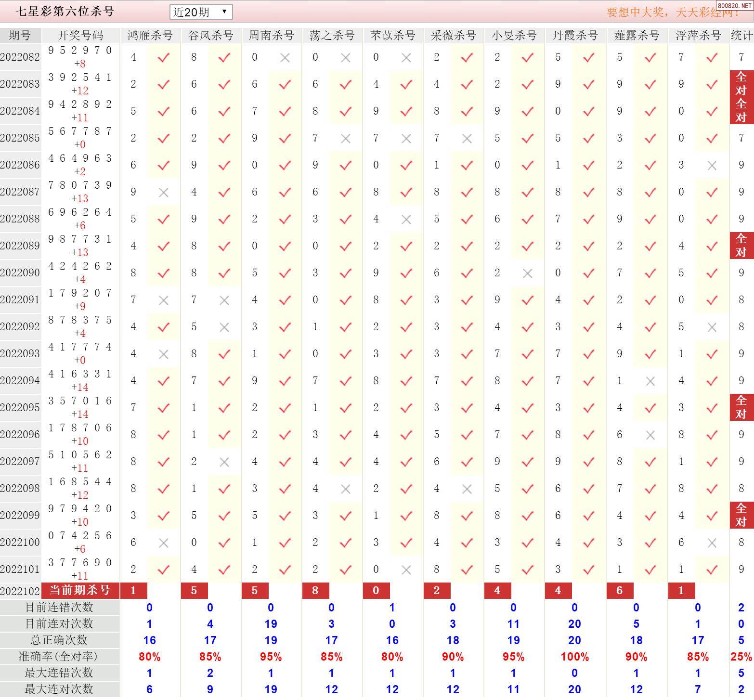
Task: Select the 浮萍杀号 column header
Action: tap(698, 35)
